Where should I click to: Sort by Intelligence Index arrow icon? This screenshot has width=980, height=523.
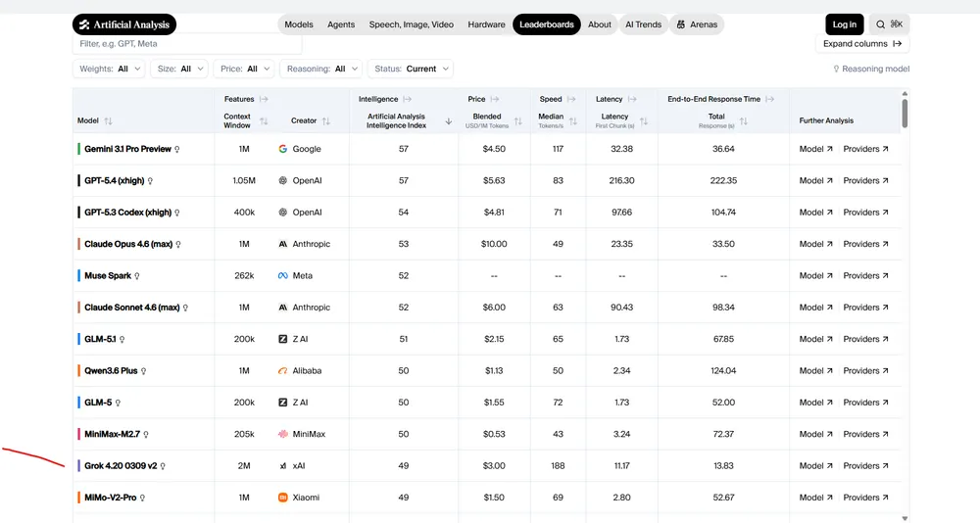tap(449, 121)
